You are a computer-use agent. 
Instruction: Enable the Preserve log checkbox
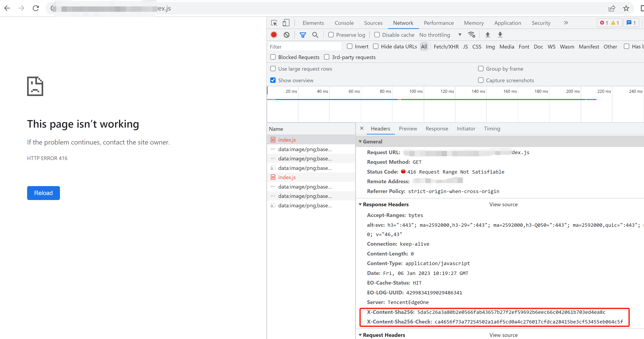point(331,35)
